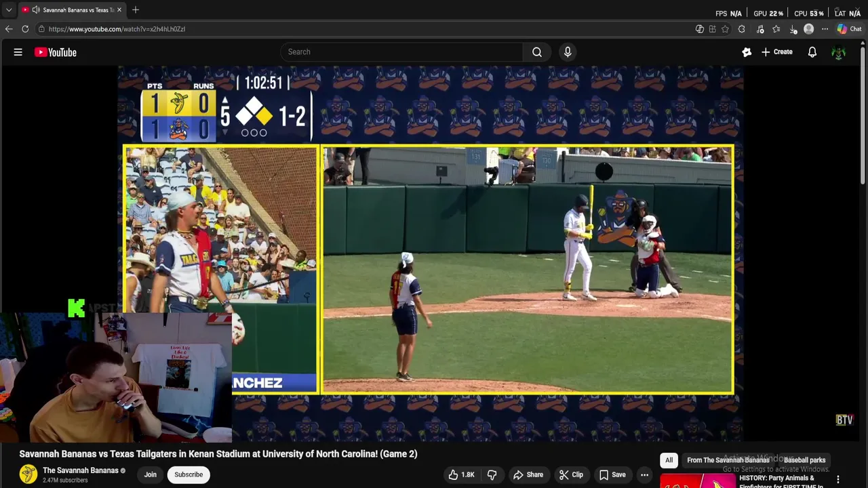Viewport: 868px width, 488px height.
Task: Switch to the Savannah Bananas browser tab
Action: (x=71, y=9)
